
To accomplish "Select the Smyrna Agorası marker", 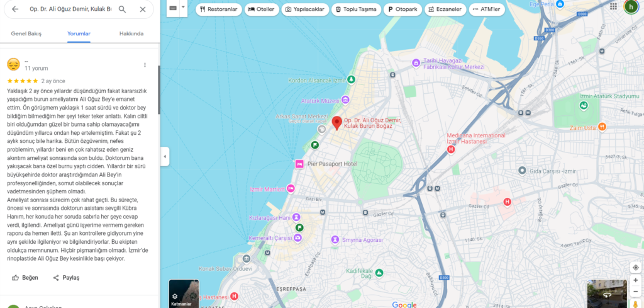I will [336, 239].
